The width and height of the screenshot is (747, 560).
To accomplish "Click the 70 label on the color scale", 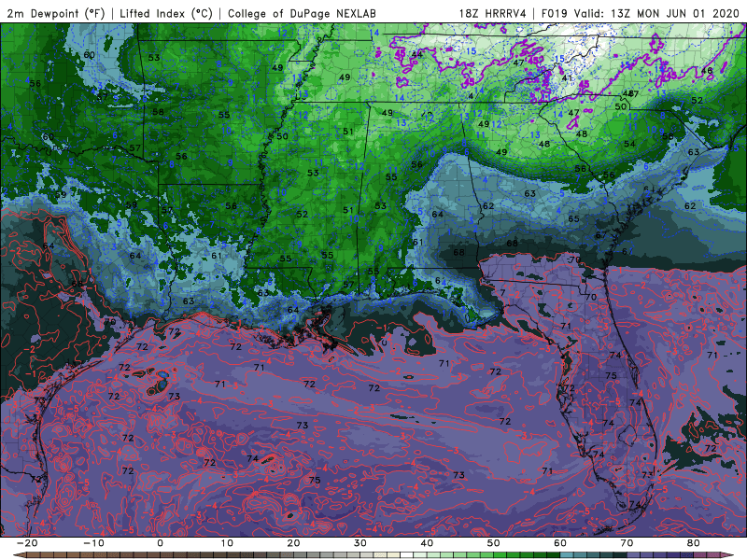I will point(627,543).
